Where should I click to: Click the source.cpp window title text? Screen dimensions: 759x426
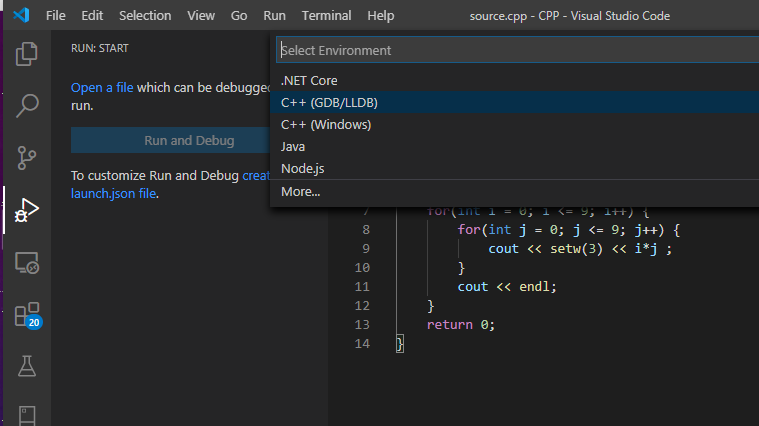coord(570,15)
